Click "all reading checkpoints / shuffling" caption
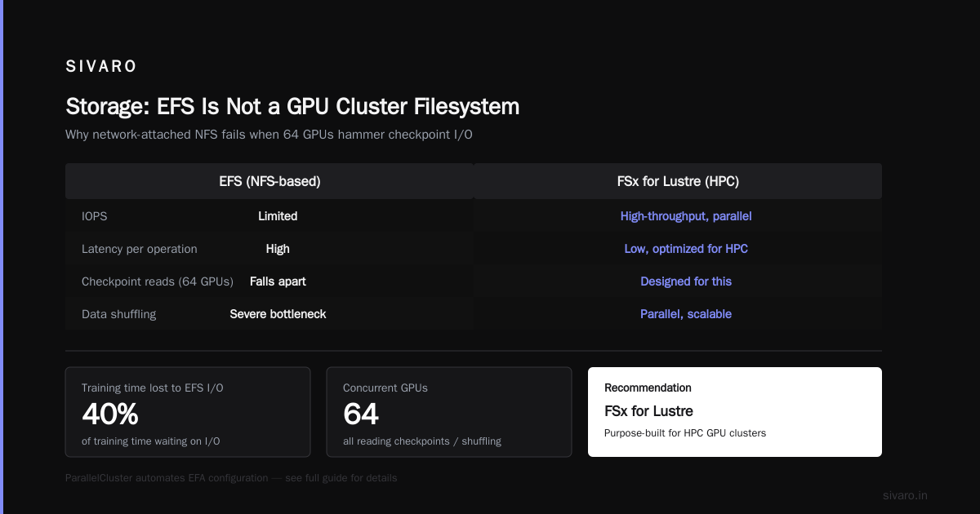980x514 pixels. click(422, 441)
